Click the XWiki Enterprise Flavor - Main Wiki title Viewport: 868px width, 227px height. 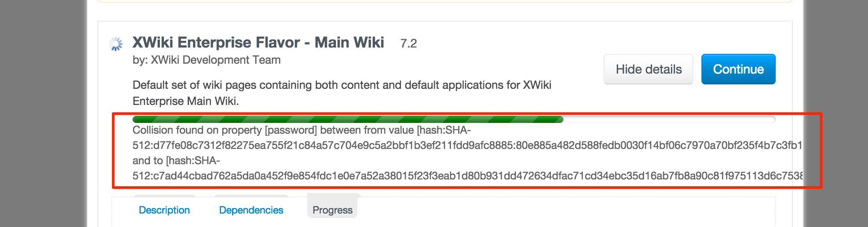258,43
